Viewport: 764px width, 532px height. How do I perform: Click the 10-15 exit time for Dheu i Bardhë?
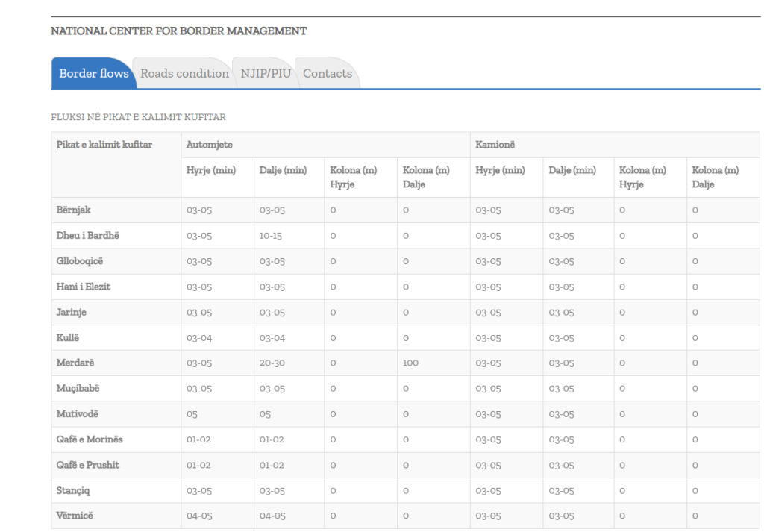[x=272, y=235]
